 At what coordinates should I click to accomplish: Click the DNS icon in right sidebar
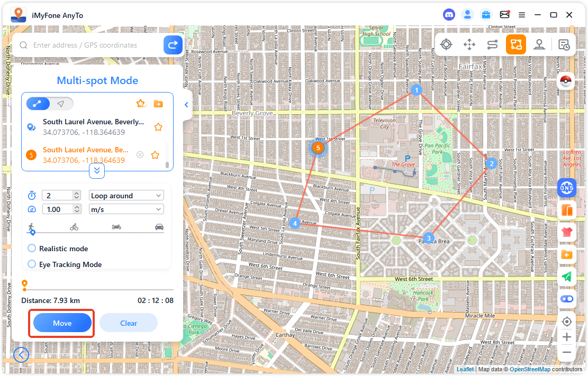coord(567,188)
